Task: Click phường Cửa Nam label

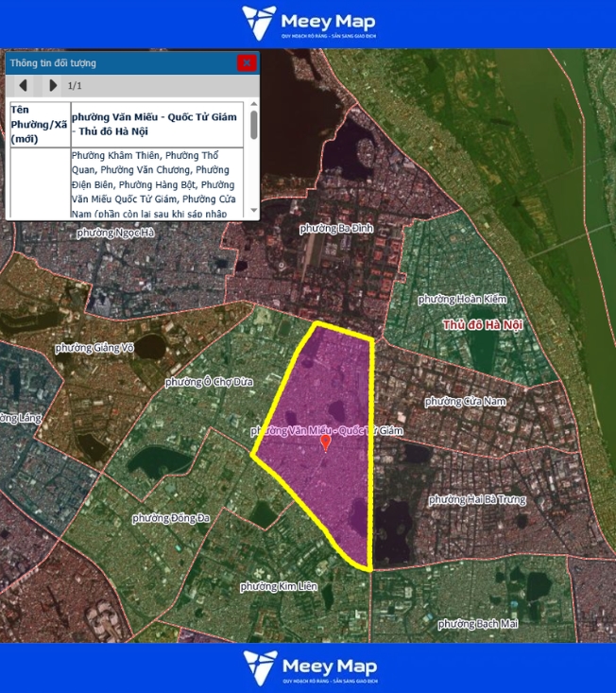Action: 465,402
